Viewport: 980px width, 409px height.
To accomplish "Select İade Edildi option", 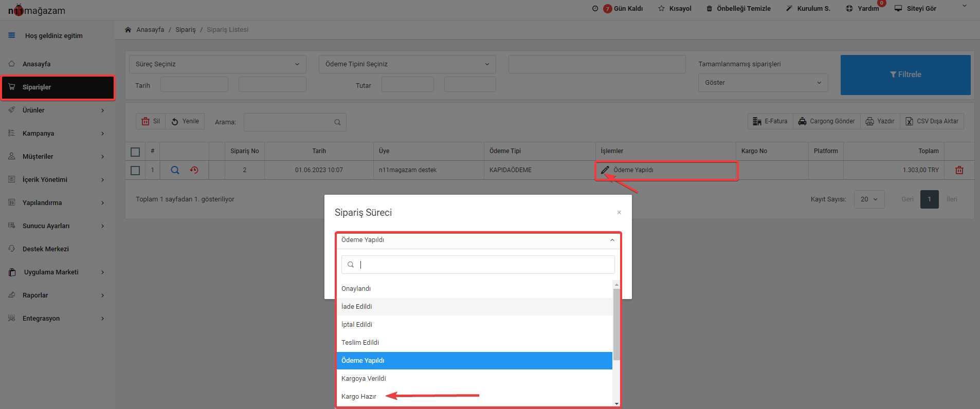I will click(x=475, y=307).
